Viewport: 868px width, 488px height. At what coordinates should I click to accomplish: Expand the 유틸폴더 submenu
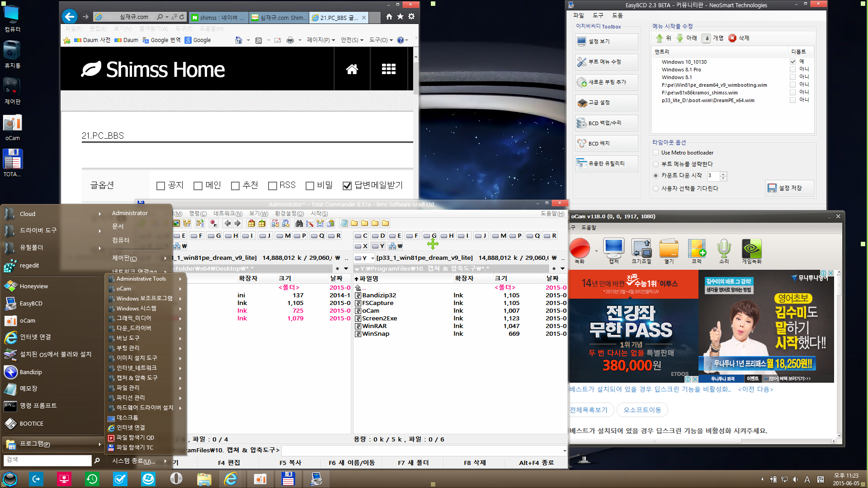click(52, 248)
